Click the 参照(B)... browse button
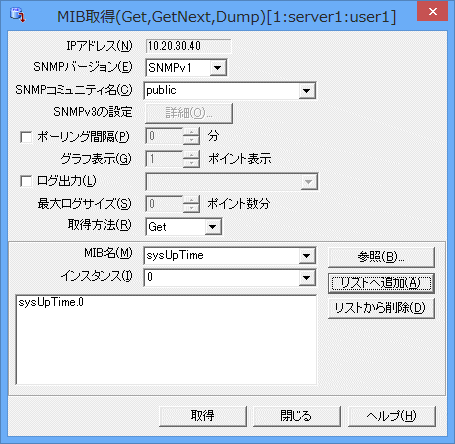 click(x=381, y=257)
